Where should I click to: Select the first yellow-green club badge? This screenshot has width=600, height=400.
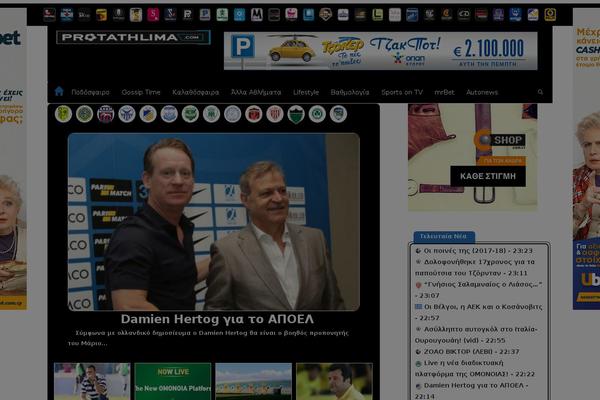pyautogui.click(x=63, y=114)
